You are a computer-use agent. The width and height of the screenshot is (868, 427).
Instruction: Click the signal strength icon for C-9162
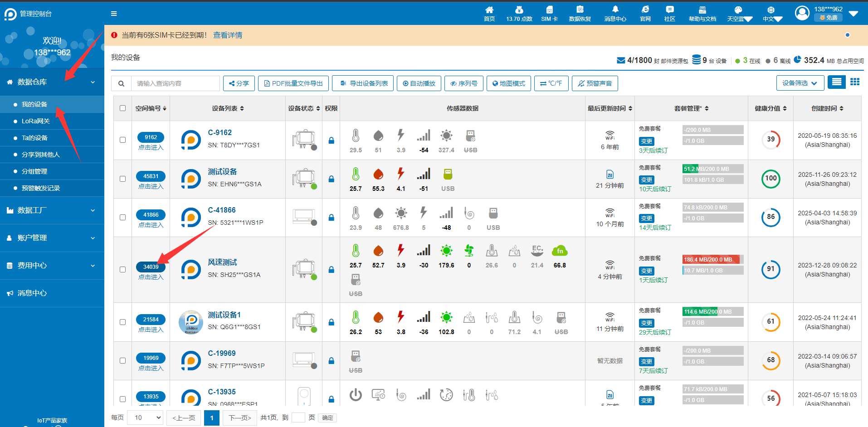tap(424, 135)
